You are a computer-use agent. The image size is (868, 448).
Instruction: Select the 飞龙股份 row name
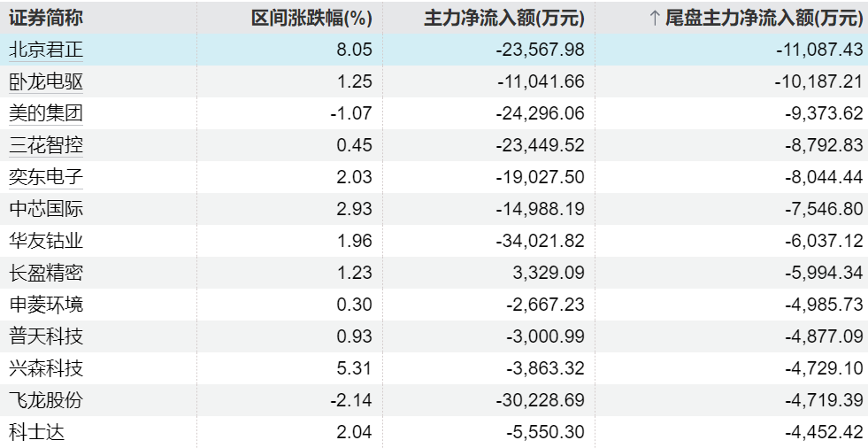[x=46, y=400]
